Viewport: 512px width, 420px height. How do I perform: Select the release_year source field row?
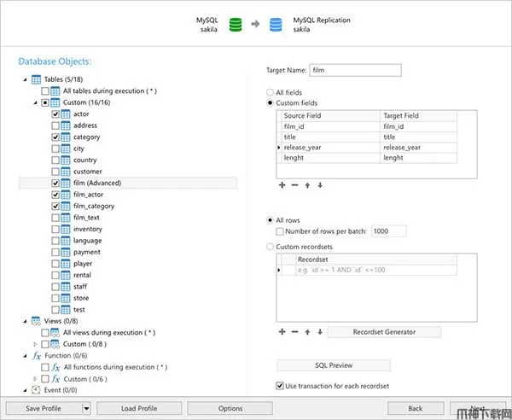tap(330, 147)
